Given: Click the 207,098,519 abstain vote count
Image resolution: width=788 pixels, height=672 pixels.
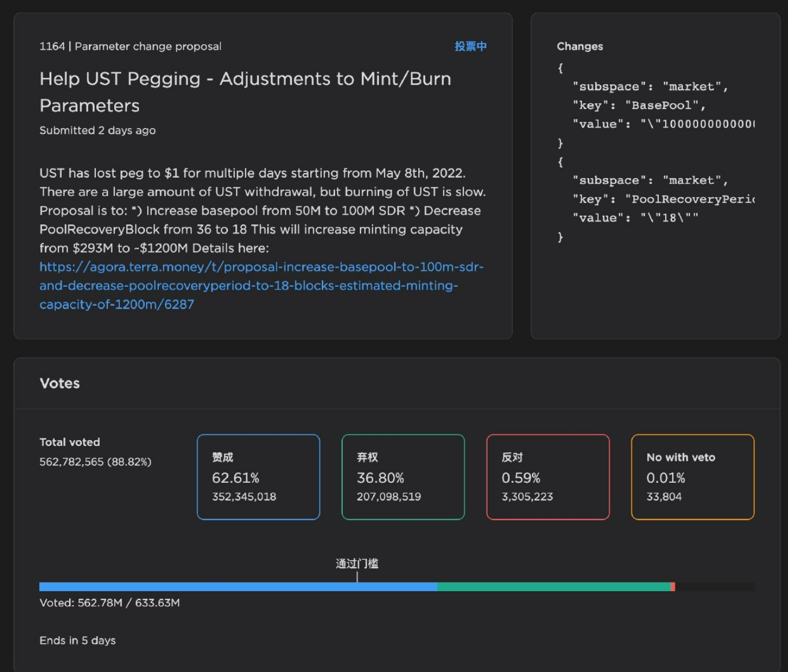Looking at the screenshot, I should [x=389, y=497].
